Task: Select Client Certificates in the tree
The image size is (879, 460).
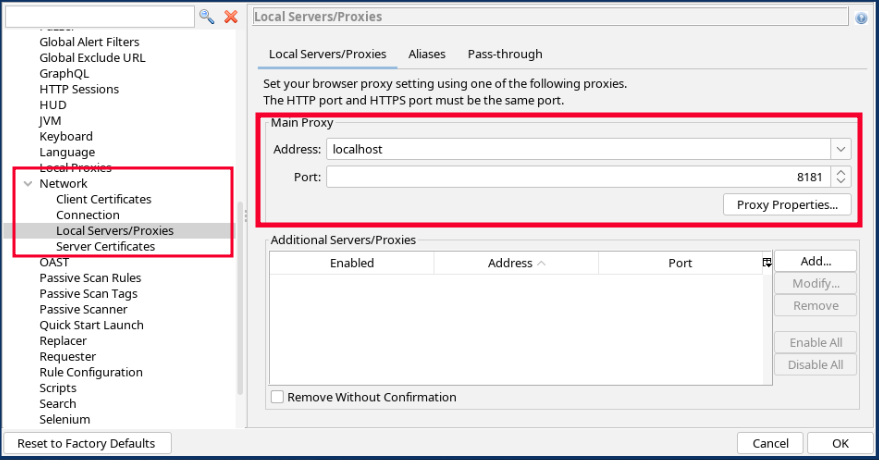Action: tap(104, 199)
